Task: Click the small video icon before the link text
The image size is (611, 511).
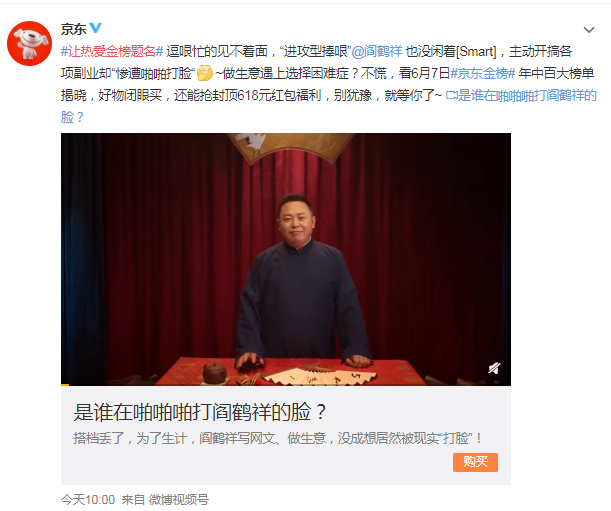Action: [451, 95]
